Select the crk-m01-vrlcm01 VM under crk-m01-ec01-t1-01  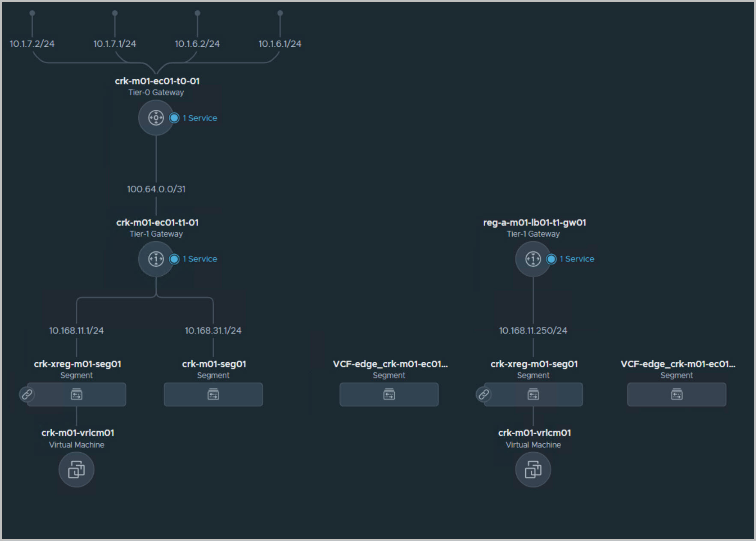coord(76,470)
